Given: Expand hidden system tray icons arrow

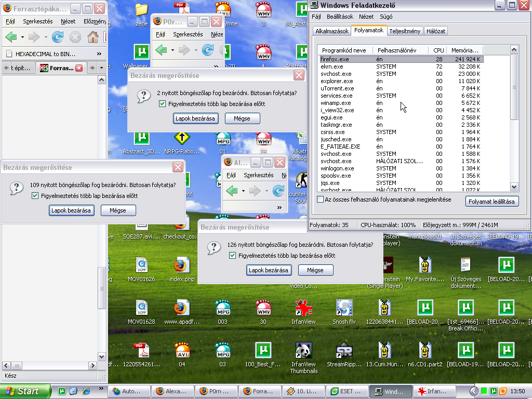Looking at the screenshot, I should point(474,391).
